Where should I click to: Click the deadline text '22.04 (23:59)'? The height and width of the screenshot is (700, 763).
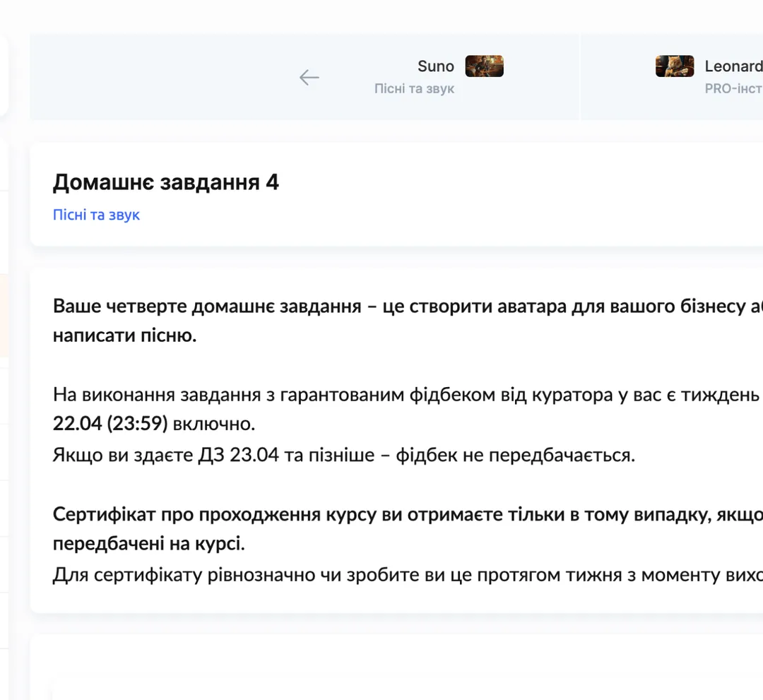point(110,424)
